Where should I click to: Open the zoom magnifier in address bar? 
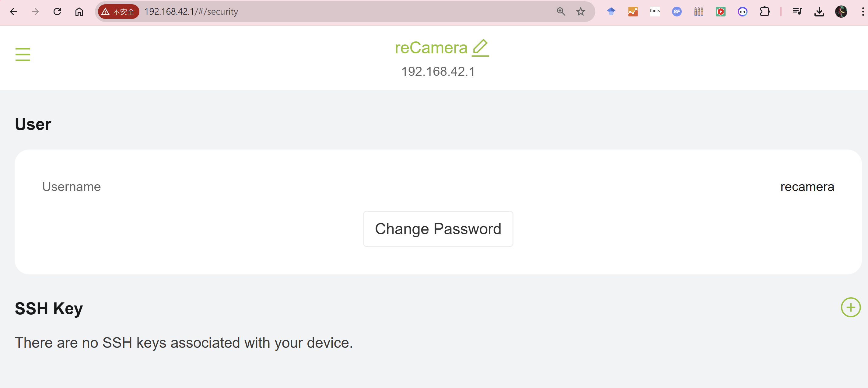pos(561,12)
